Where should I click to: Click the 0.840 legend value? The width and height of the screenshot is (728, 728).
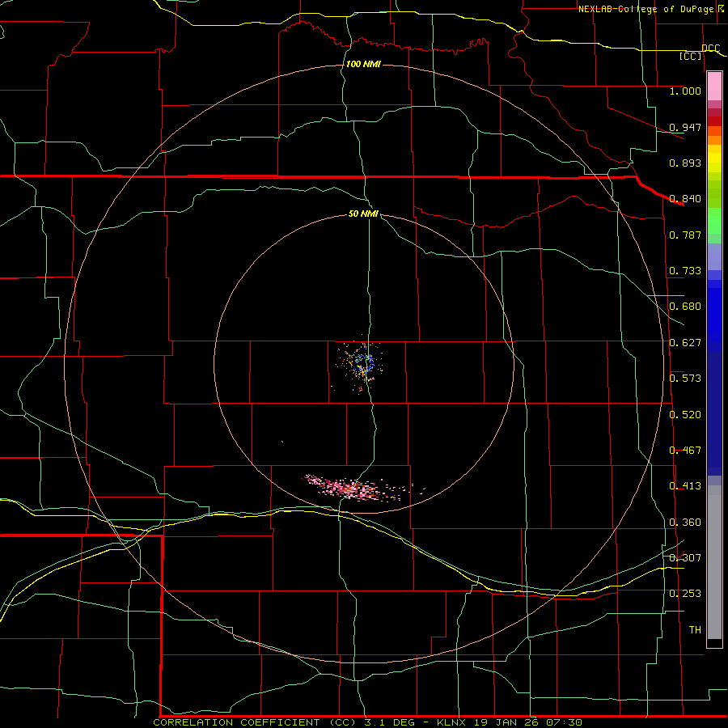coord(685,199)
